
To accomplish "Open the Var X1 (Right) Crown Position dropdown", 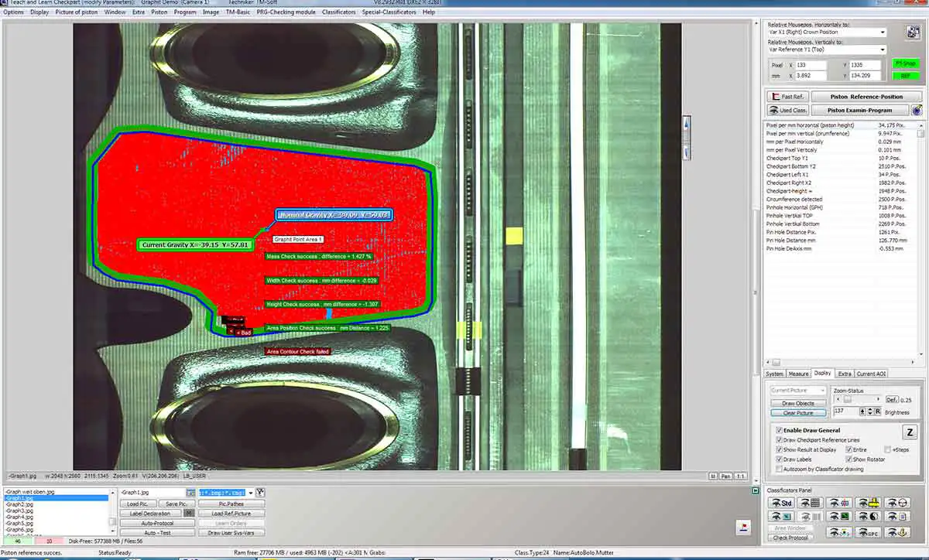I will (828, 32).
